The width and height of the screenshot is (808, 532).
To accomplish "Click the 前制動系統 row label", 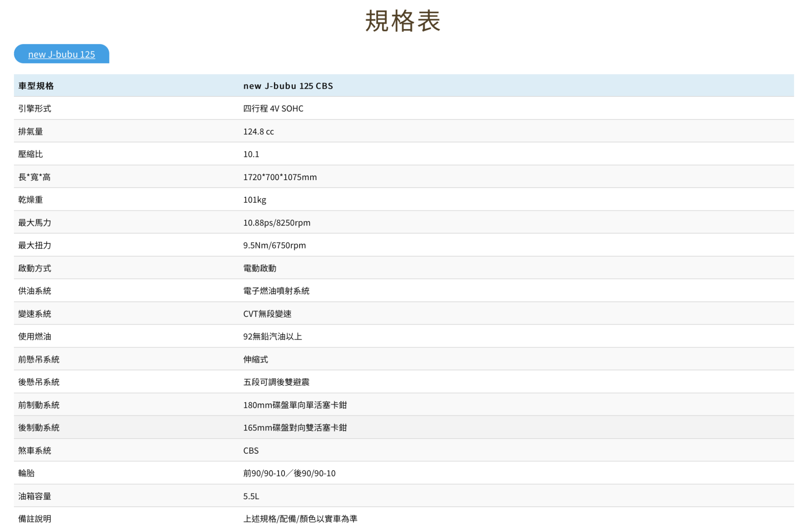I will pyautogui.click(x=39, y=405).
